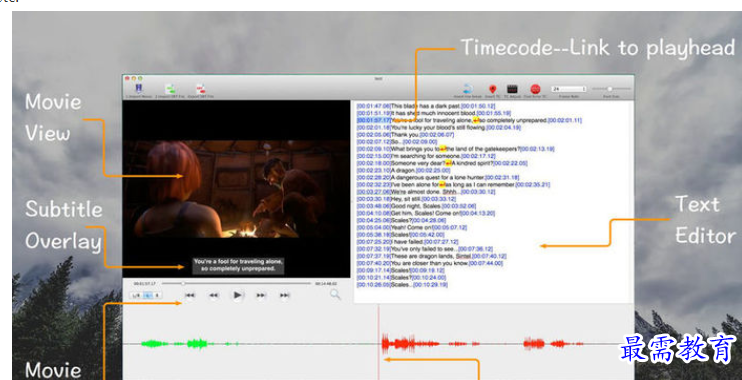
Task: Click text "A kindred spirit?"
Action: (472, 163)
